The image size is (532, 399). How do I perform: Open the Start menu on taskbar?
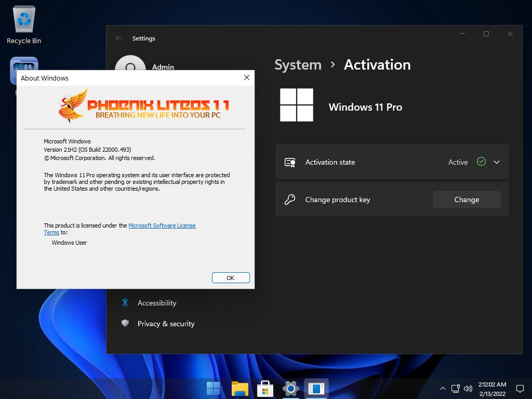coord(213,389)
